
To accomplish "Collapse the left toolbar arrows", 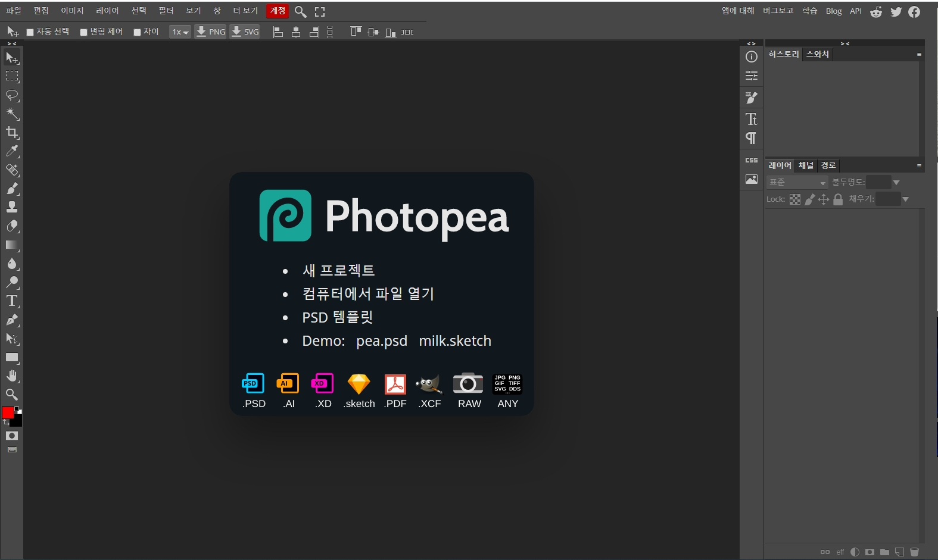I will click(12, 43).
